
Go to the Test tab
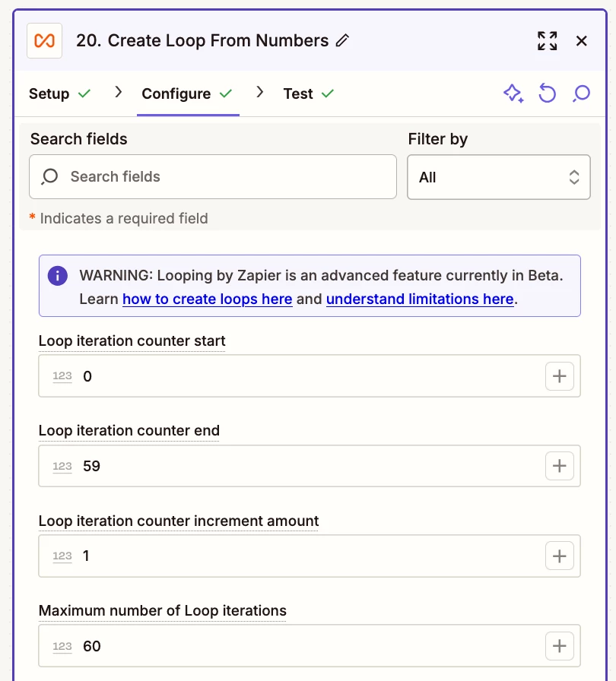tap(309, 93)
